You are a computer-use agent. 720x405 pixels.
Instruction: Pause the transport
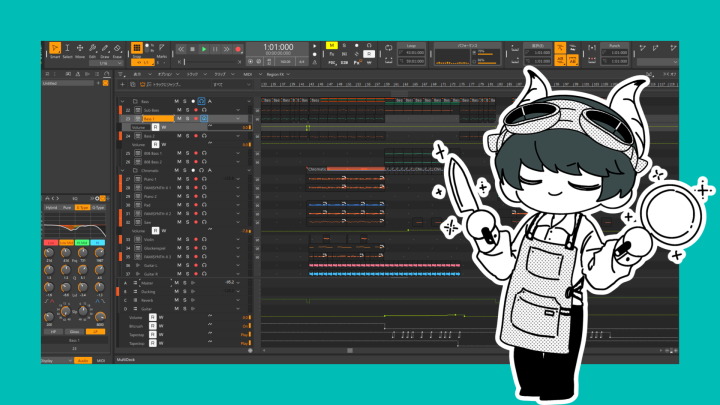tap(215, 49)
